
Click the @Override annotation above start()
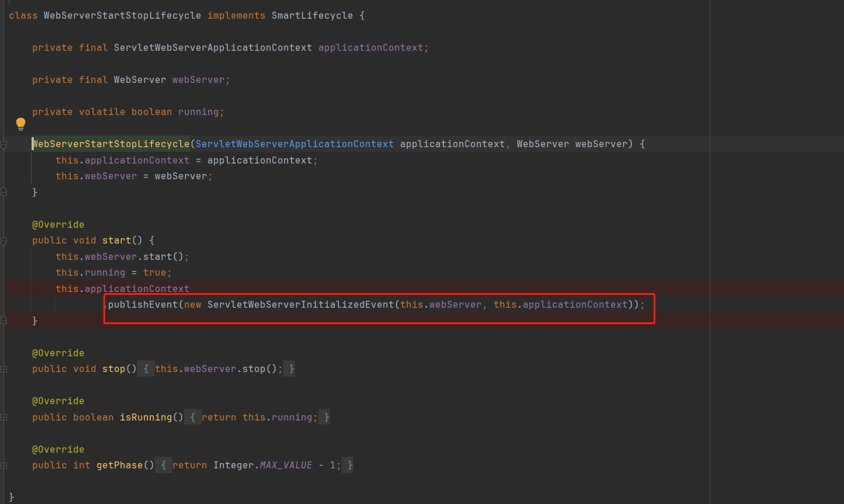[58, 225]
